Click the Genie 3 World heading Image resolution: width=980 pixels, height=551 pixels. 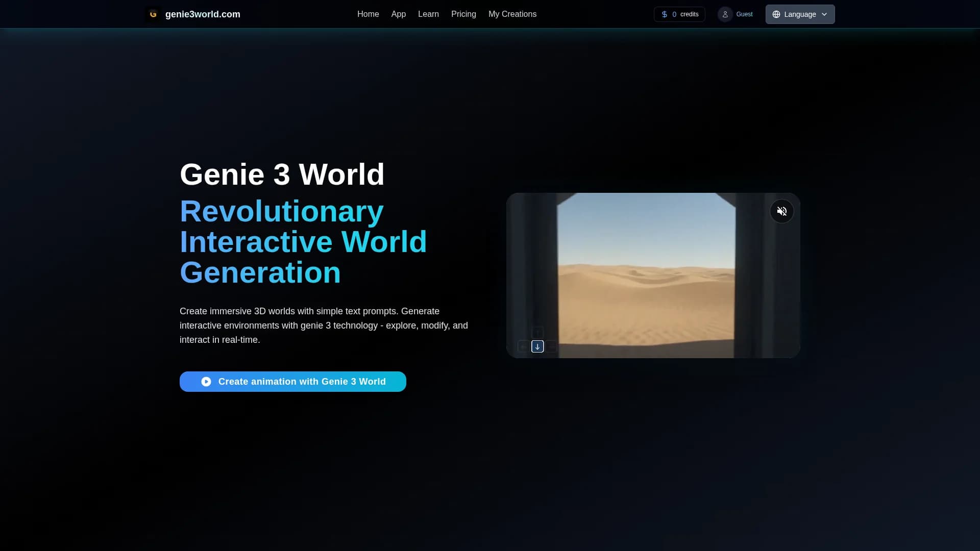[282, 174]
